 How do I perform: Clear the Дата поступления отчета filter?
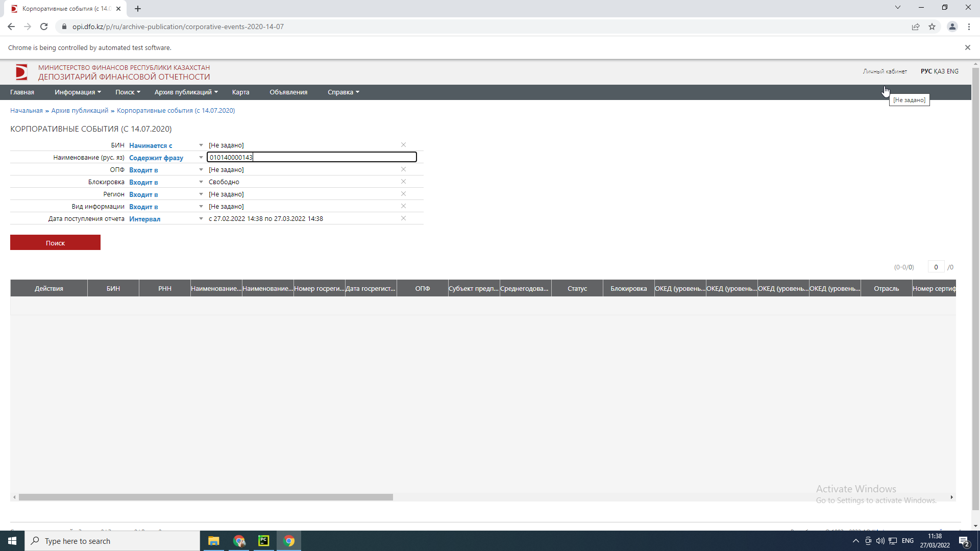(404, 218)
